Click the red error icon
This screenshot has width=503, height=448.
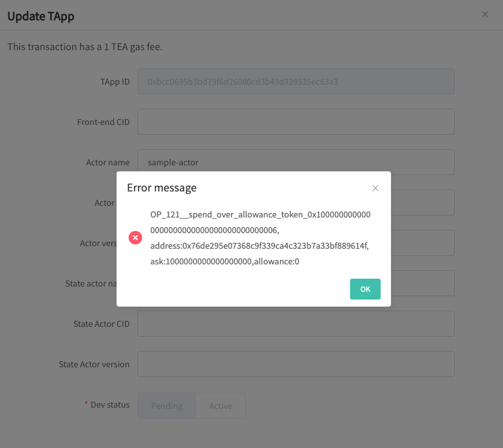tap(135, 238)
